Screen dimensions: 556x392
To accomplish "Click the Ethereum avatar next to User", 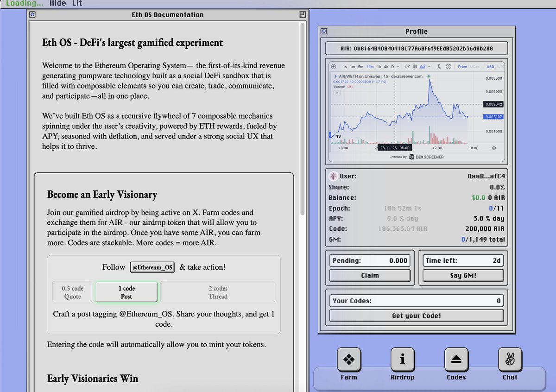I will coord(333,176).
